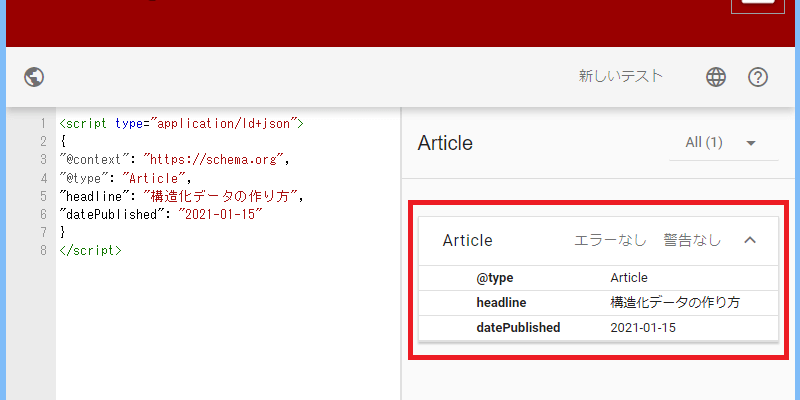Click line number 8 in gutter
800x400 pixels.
(x=43, y=251)
